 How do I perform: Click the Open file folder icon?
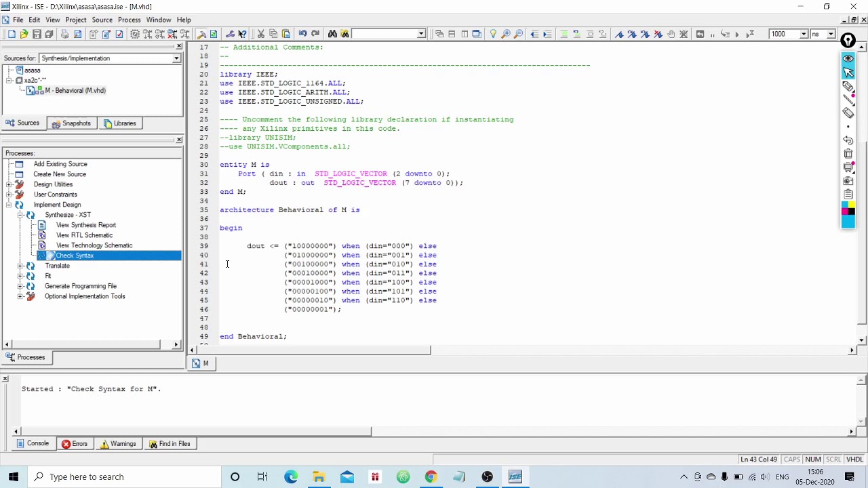coord(24,34)
